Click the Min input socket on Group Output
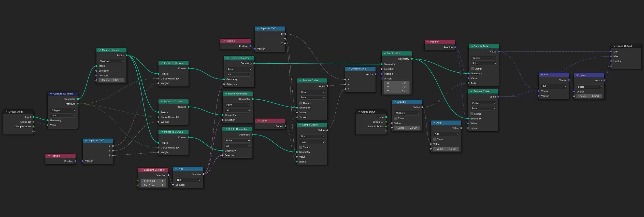This screenshot has height=217, width=644. (x=611, y=52)
